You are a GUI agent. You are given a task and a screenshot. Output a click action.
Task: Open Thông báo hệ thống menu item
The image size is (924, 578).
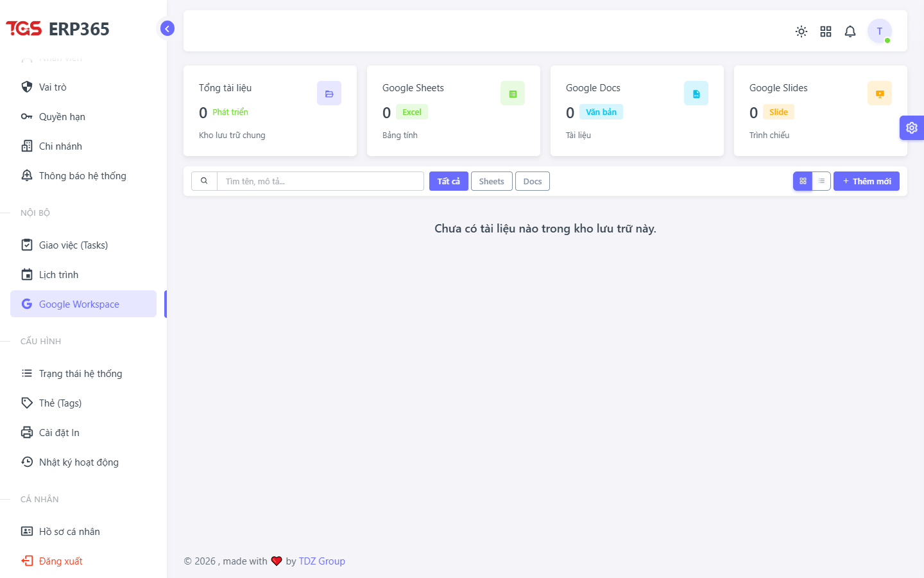(x=83, y=175)
